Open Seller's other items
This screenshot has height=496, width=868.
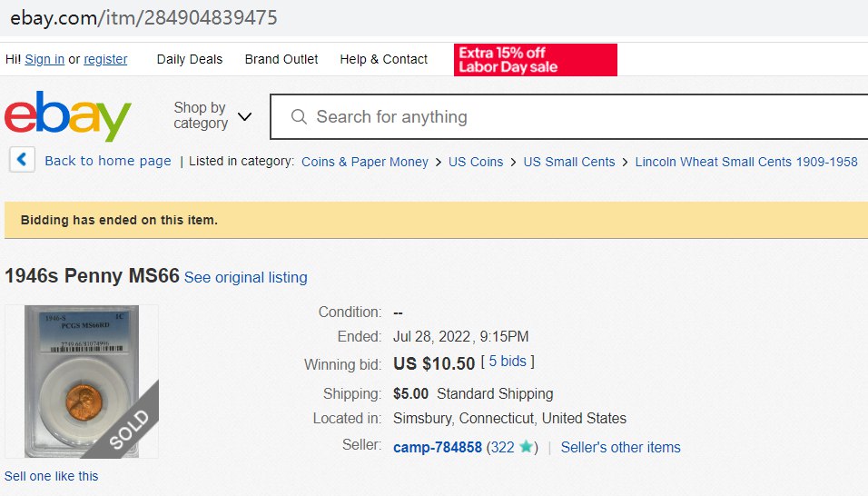click(x=620, y=447)
